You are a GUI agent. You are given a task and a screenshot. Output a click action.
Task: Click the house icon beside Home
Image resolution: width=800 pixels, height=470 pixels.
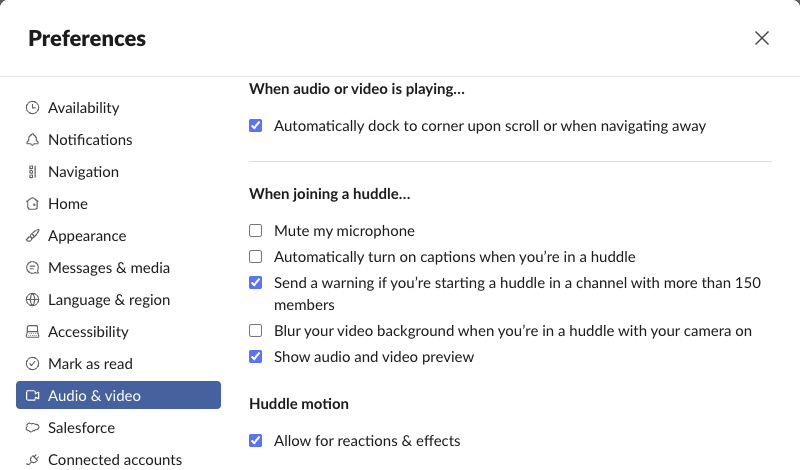point(32,204)
